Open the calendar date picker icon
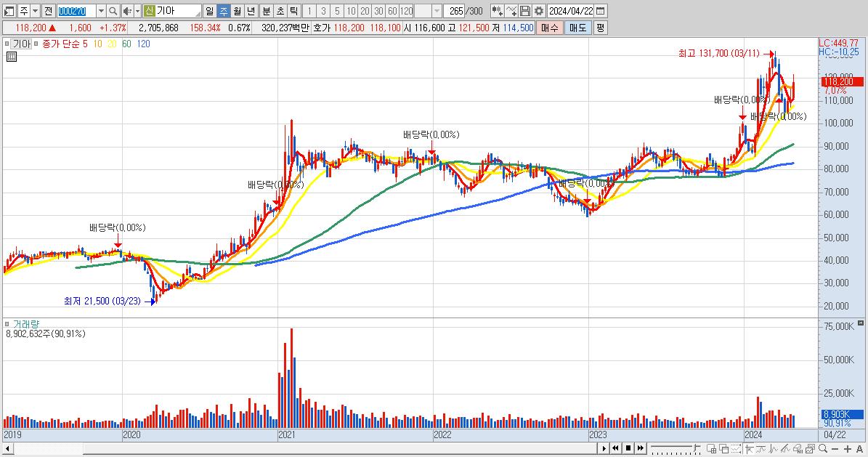Screen dimensions: 868x457 pos(600,11)
